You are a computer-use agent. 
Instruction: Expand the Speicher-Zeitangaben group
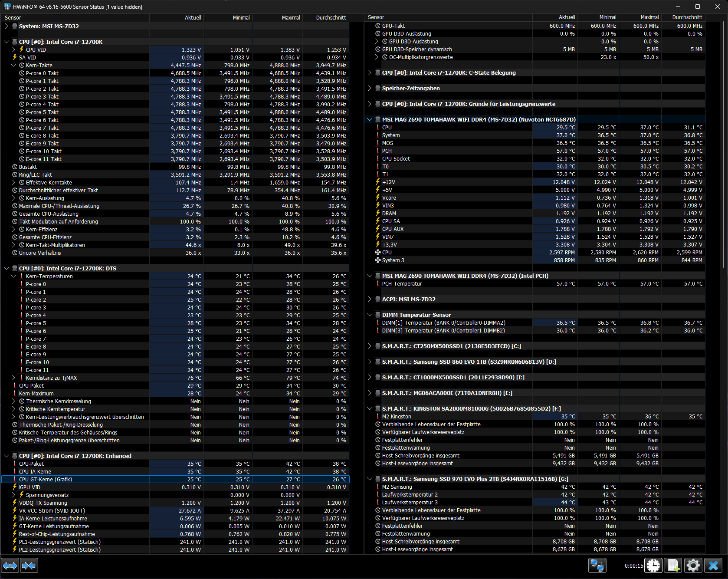(370, 89)
